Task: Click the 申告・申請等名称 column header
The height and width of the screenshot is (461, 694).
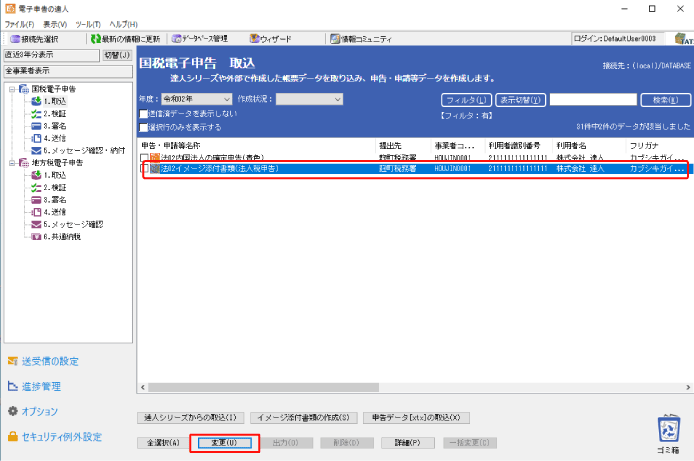Action: [x=257, y=146]
